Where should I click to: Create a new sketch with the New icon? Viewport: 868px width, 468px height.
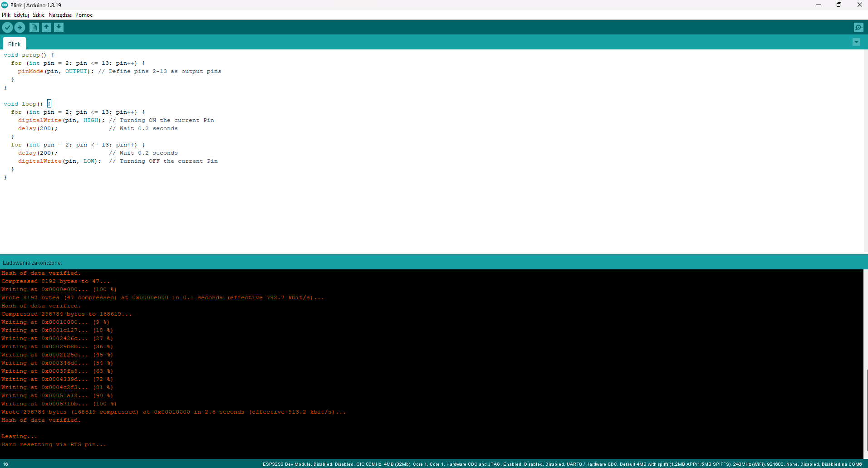34,28
